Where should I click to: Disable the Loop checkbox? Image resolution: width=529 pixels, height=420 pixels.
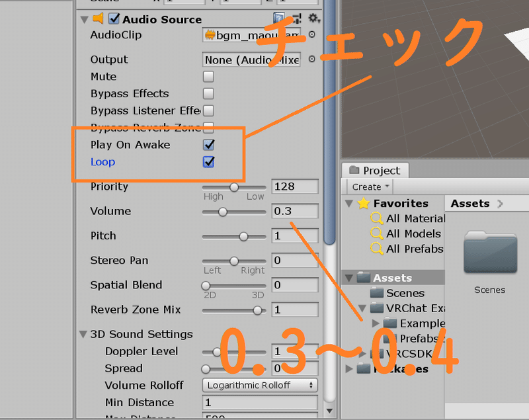pyautogui.click(x=209, y=162)
